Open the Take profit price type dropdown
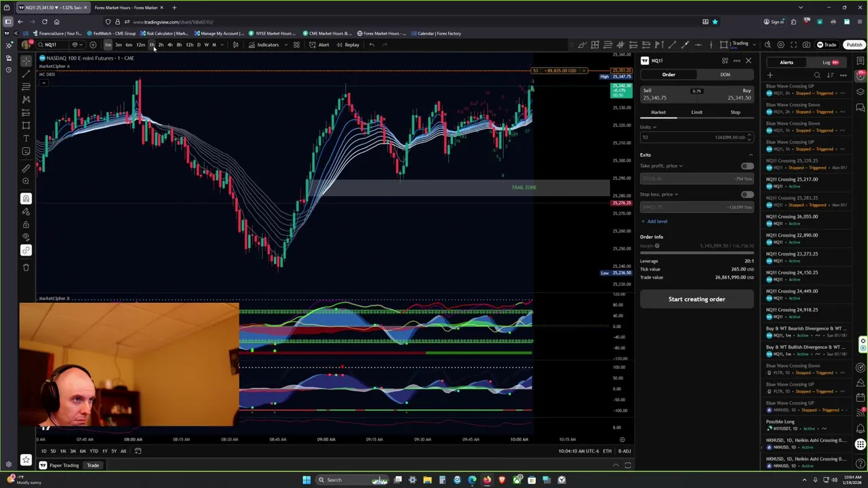 [661, 166]
